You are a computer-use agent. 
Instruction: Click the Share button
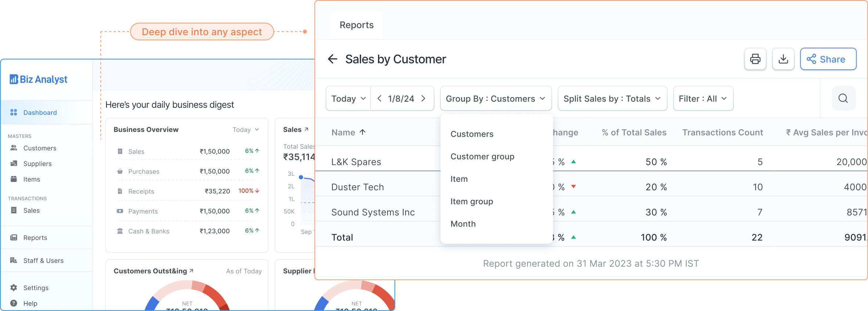pos(828,59)
